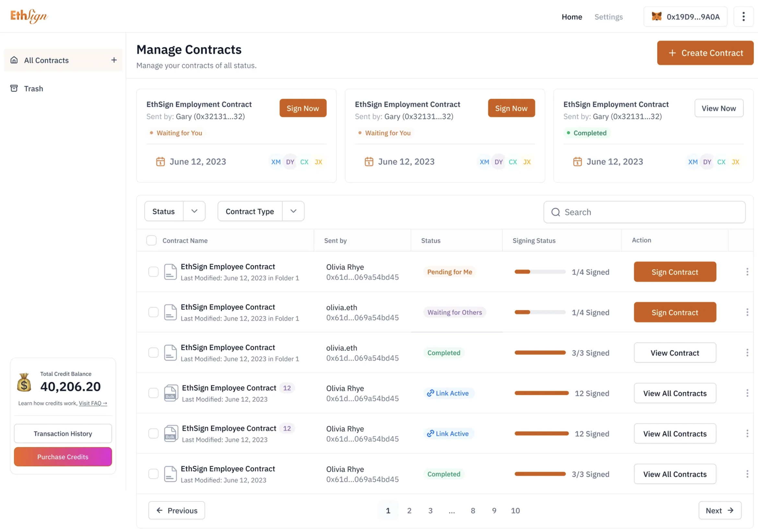Viewport: 758px width, 532px height.
Task: Open the kebab menu for the Pending for Me row
Action: click(747, 272)
